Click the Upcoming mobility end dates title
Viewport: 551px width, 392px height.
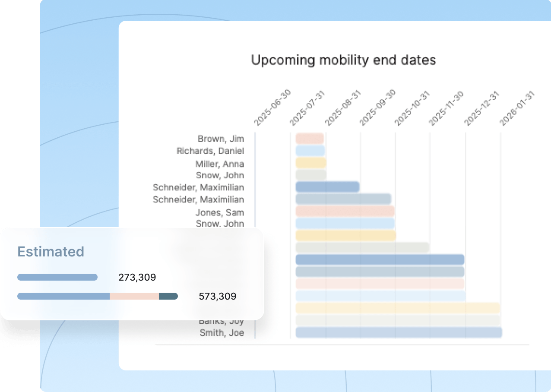click(343, 60)
